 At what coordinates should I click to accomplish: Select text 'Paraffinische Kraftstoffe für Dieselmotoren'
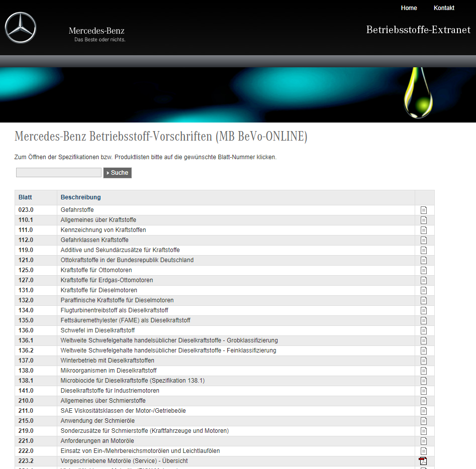(x=117, y=300)
